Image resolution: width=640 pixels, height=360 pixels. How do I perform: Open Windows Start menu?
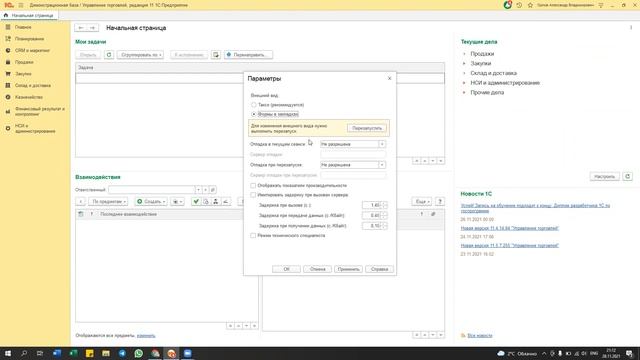[8, 353]
